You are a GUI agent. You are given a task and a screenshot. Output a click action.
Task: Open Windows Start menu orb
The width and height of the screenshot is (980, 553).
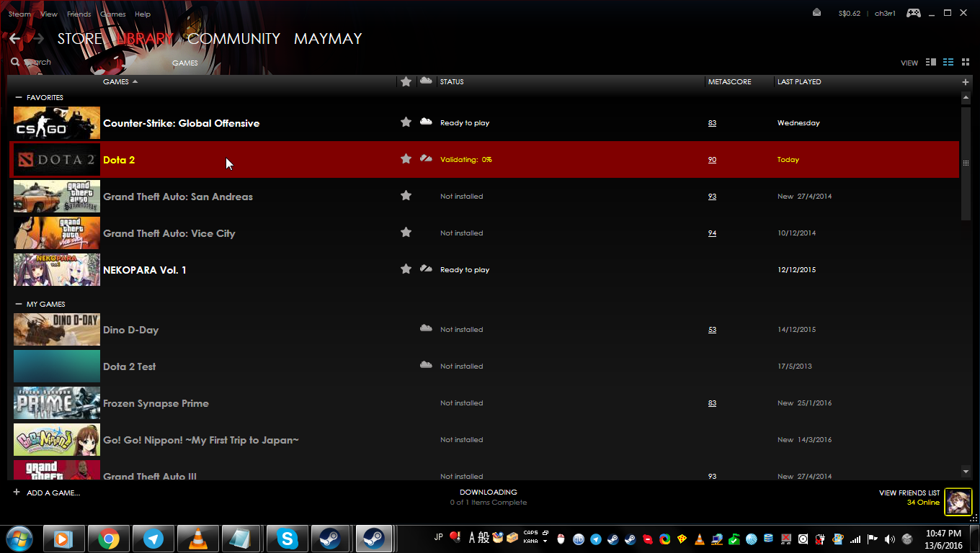(19, 538)
